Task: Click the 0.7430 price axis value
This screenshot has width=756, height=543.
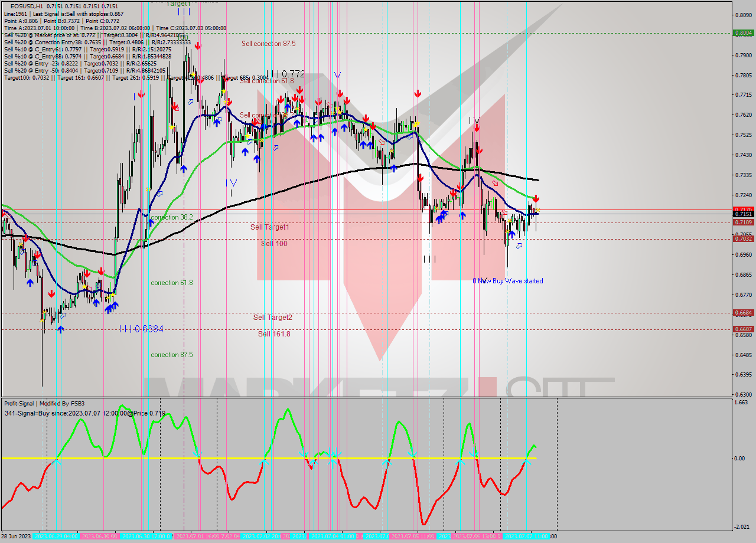Action: point(742,155)
